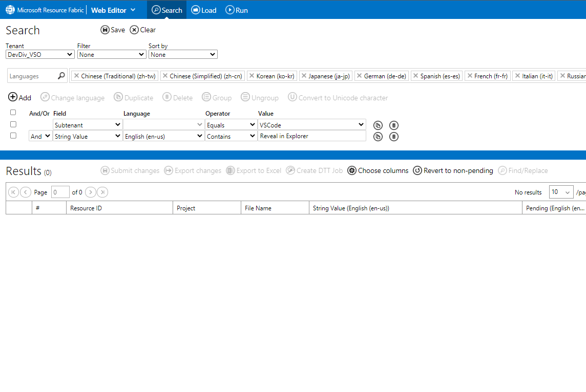The width and height of the screenshot is (586, 392).
Task: Click the String Value (English (en-us)) column header
Action: [x=415, y=208]
